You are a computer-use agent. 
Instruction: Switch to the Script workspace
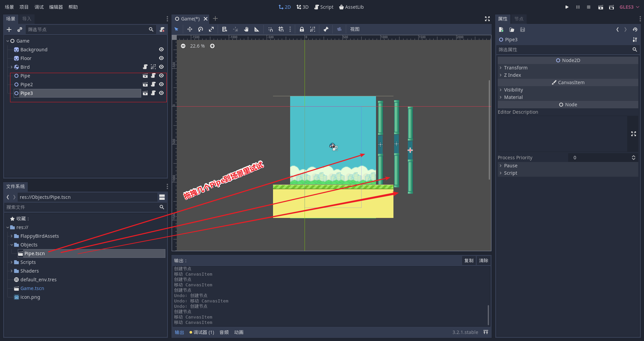point(324,7)
